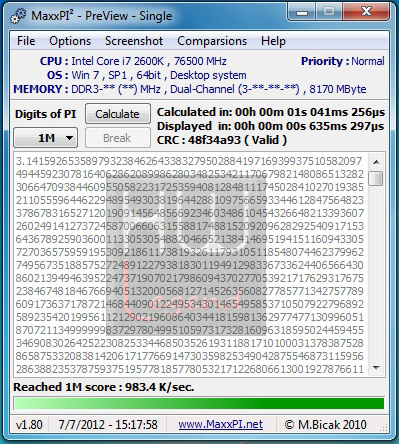Image resolution: width=399 pixels, height=444 pixels.
Task: Click the dropdown arrow next to 1M
Action: 69,138
